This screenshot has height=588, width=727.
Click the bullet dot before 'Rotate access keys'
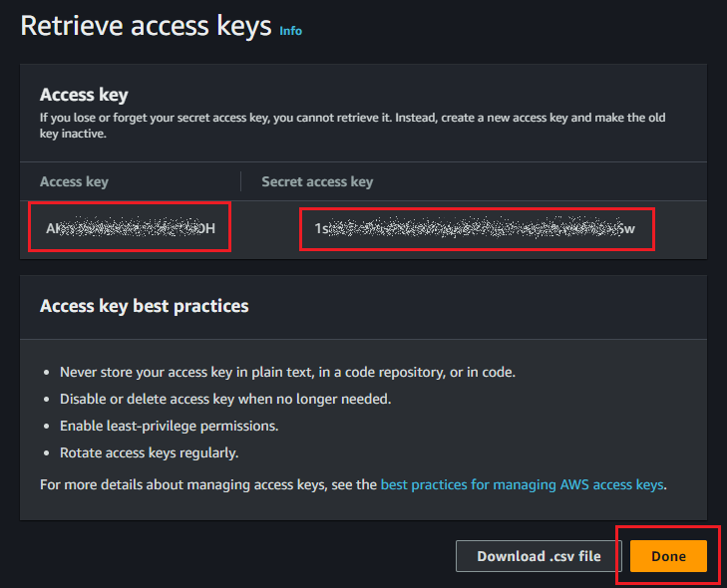[49, 452]
